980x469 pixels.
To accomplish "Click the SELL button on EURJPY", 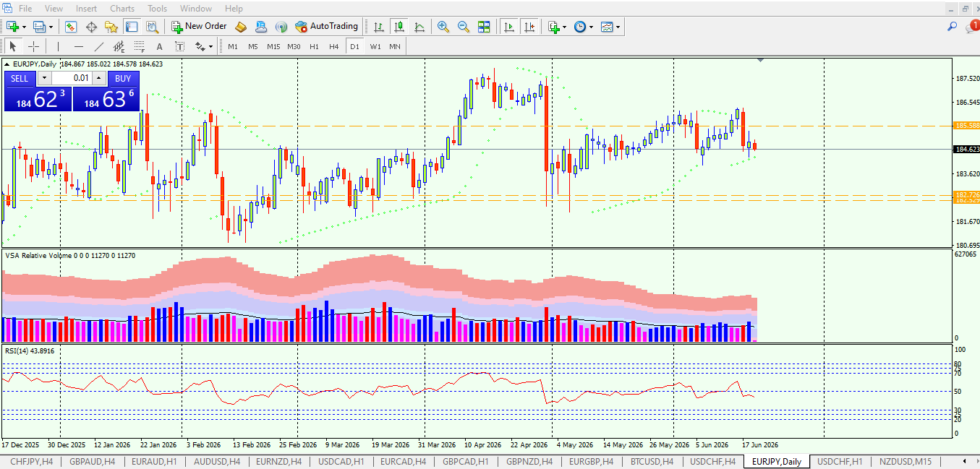I will 20,78.
